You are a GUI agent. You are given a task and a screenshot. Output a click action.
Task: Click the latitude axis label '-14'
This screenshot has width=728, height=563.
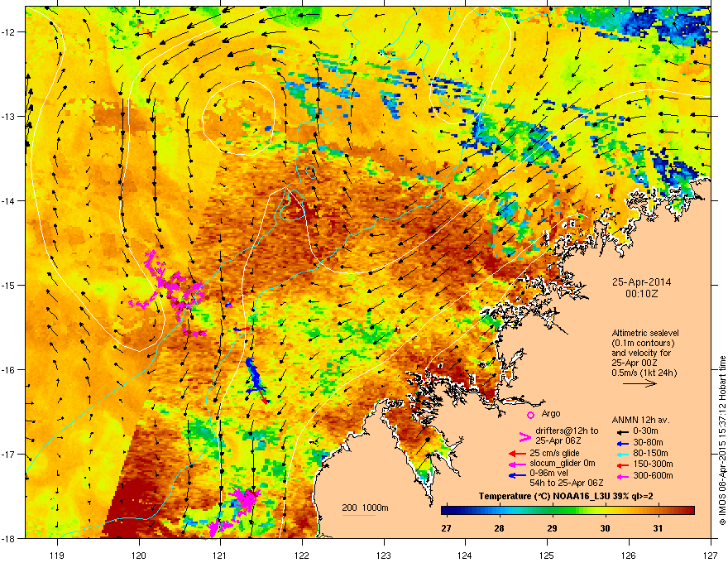click(9, 200)
